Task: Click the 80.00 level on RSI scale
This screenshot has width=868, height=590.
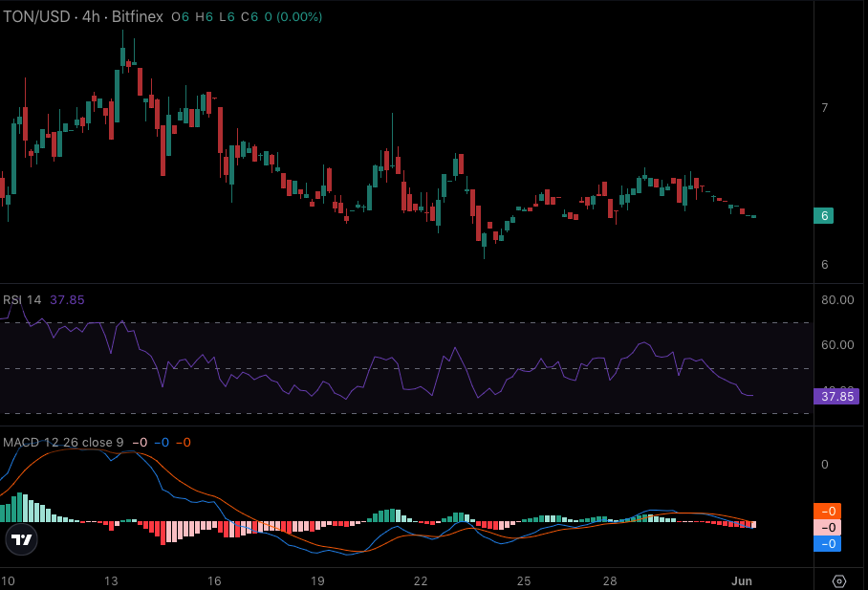Action: click(x=837, y=299)
